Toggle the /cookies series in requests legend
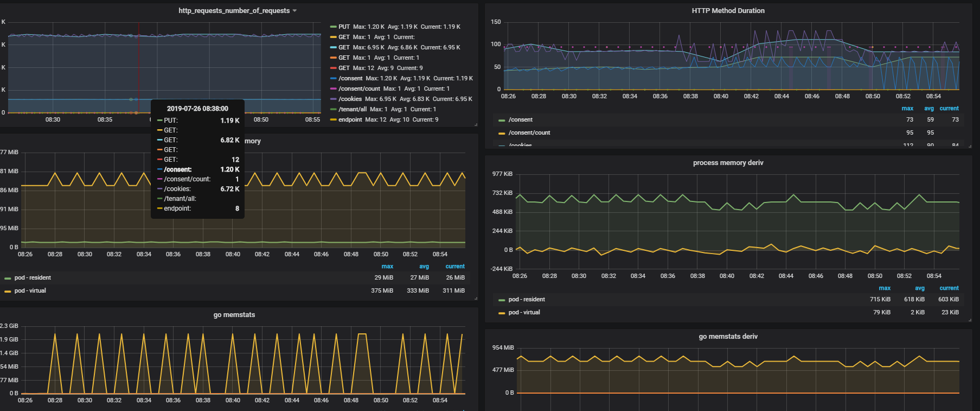Screen dimensions: 980x411 click(x=350, y=99)
